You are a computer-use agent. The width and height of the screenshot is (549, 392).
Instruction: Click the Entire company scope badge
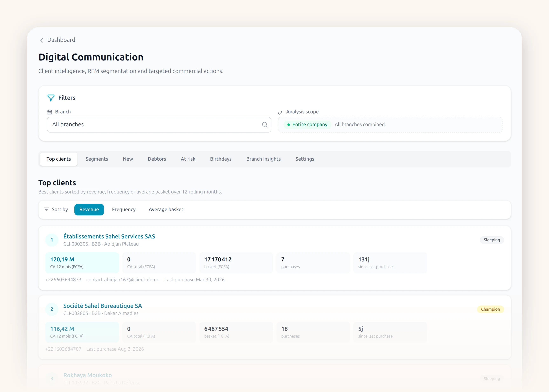[307, 124]
